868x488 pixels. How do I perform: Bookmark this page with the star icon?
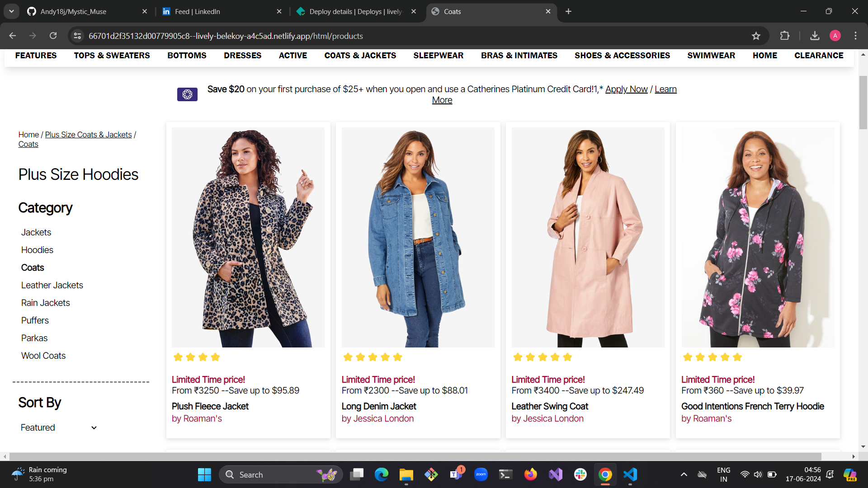[756, 36]
